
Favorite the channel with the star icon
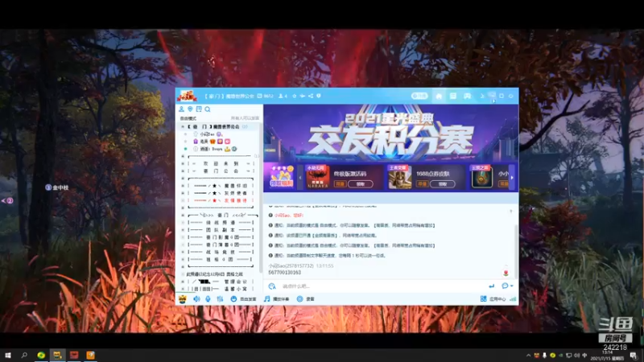294,96
